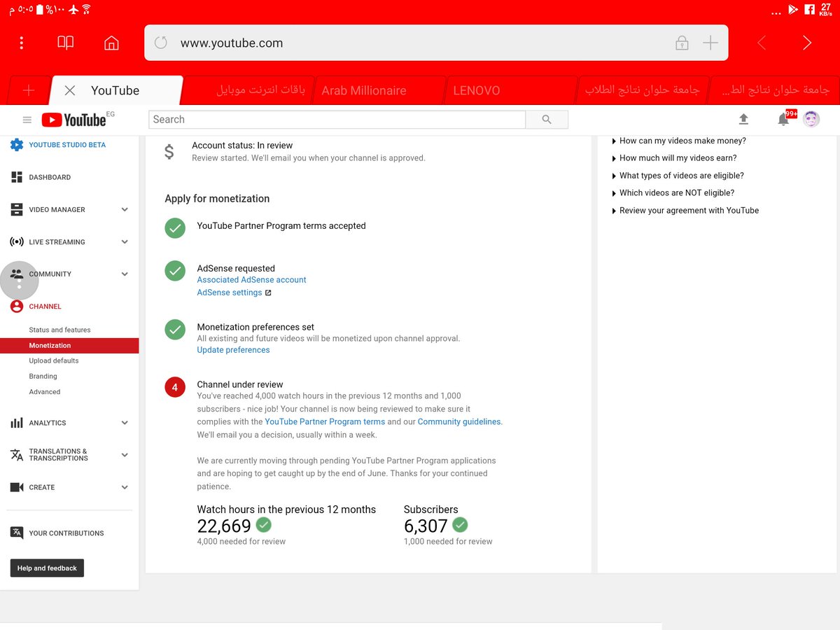This screenshot has width=840, height=630.
Task: Click the lock icon in address bar
Action: pos(682,43)
